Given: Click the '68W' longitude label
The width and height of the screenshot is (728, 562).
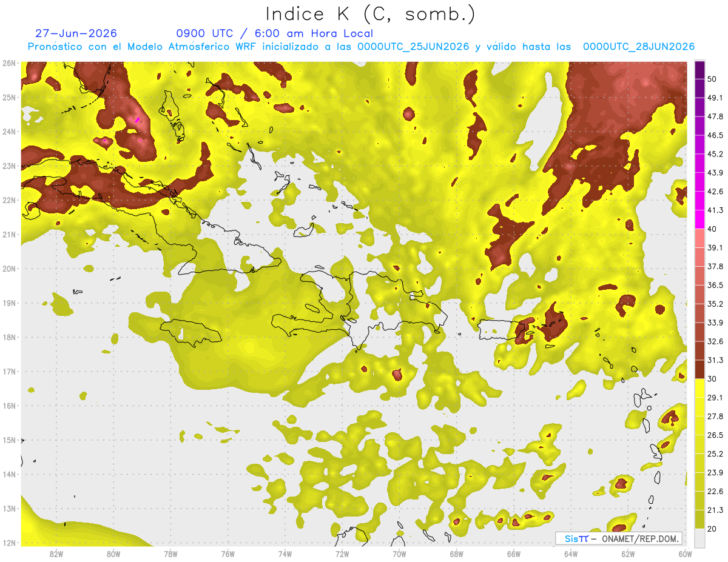Looking at the screenshot, I should click(x=457, y=554).
